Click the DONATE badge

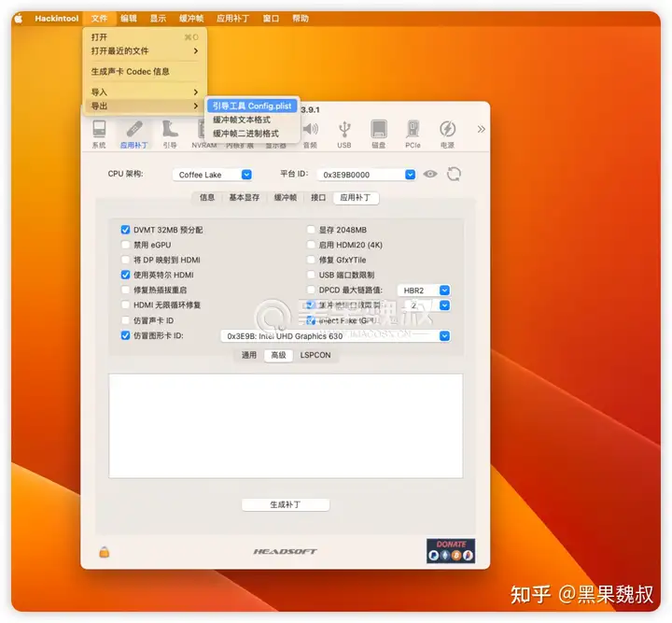click(x=451, y=550)
